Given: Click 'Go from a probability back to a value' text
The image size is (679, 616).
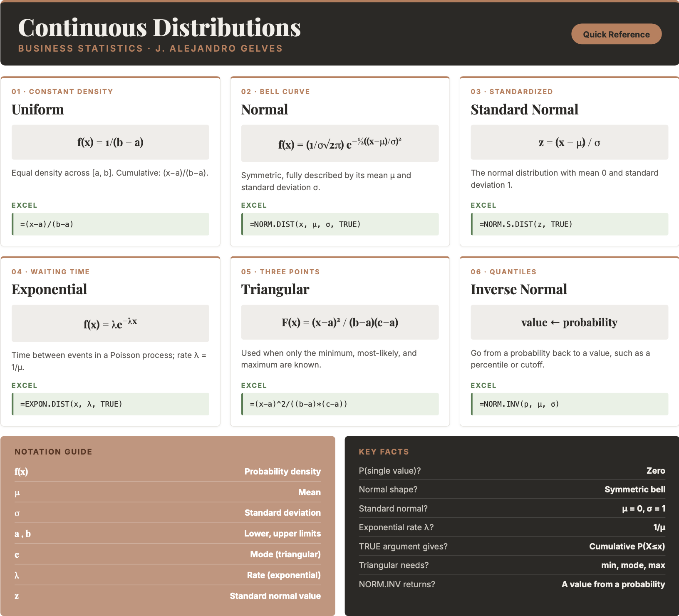Looking at the screenshot, I should click(x=560, y=359).
